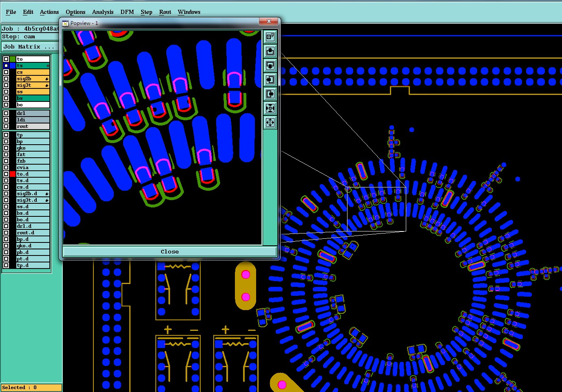Select the ss.d layer name
The image size is (562, 392).
pyautogui.click(x=33, y=207)
